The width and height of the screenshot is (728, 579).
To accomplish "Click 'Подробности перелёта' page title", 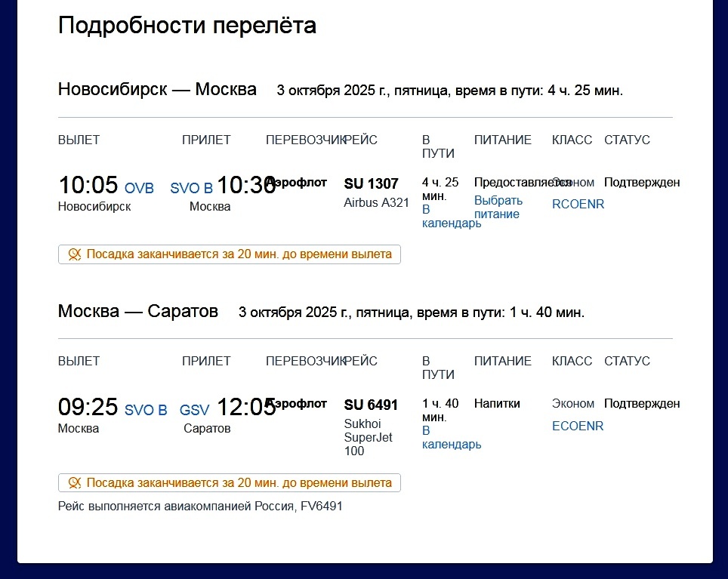I will 187,25.
